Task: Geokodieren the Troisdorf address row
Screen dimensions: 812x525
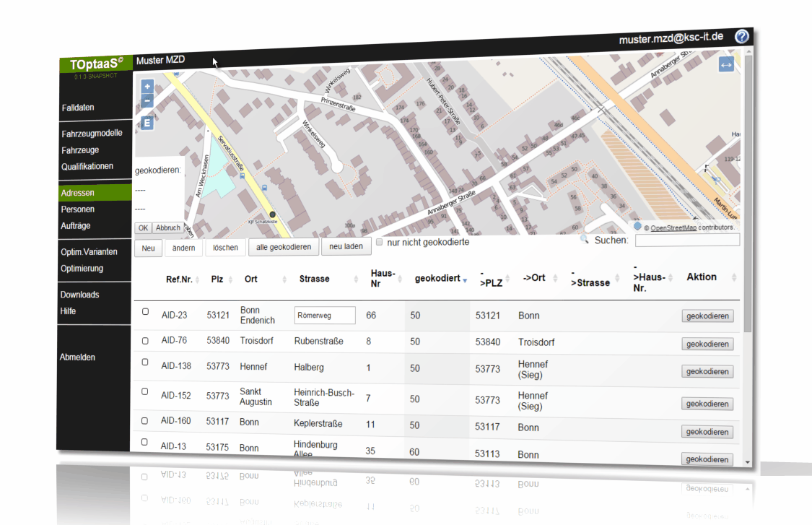Action: pos(707,344)
